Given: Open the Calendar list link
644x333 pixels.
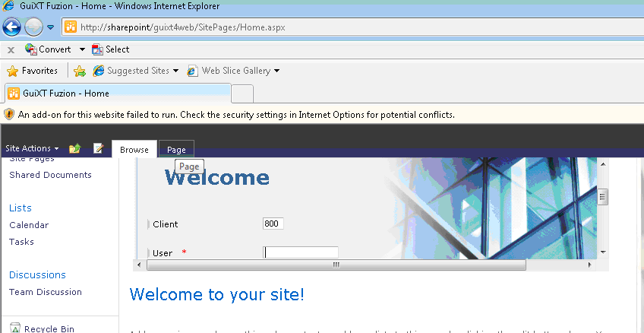Looking at the screenshot, I should coord(29,225).
